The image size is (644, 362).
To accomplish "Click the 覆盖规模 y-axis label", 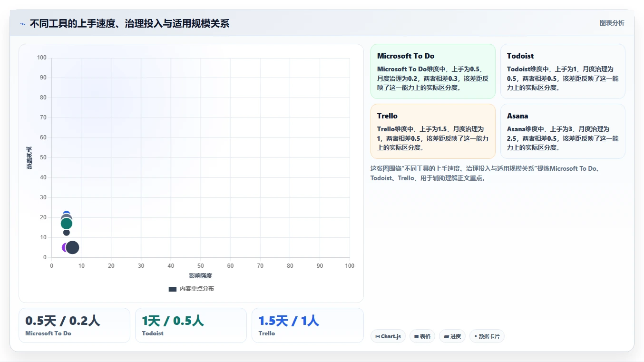I will 29,158.
